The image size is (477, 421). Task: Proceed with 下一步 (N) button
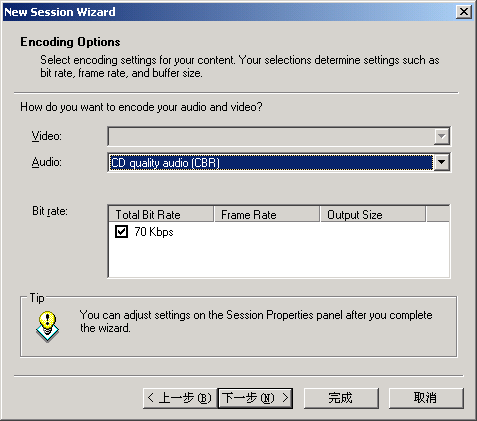coord(255,398)
